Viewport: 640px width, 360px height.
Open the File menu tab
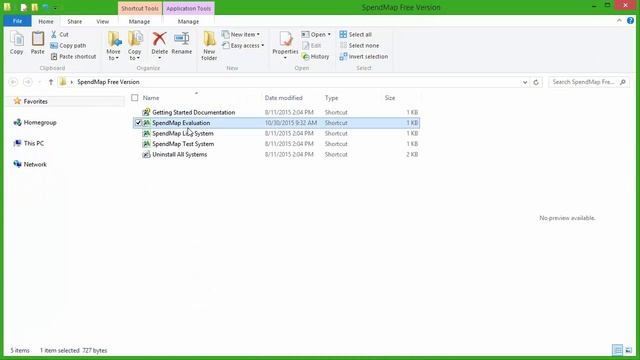click(18, 21)
